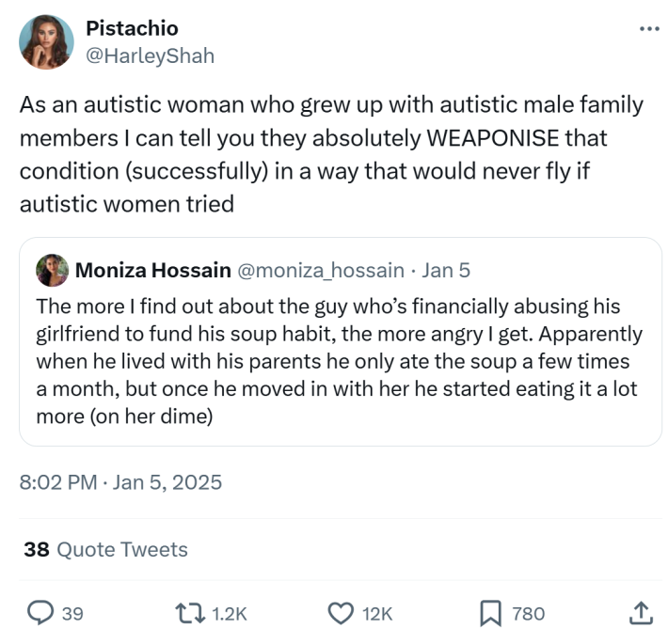The image size is (668, 644).
Task: Click the 1.2K retweets count
Action: pos(229,613)
